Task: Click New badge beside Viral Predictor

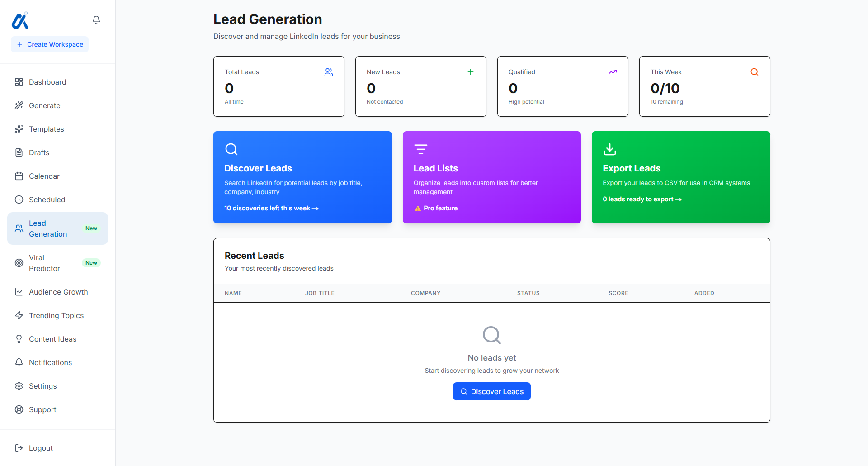Action: pyautogui.click(x=91, y=263)
